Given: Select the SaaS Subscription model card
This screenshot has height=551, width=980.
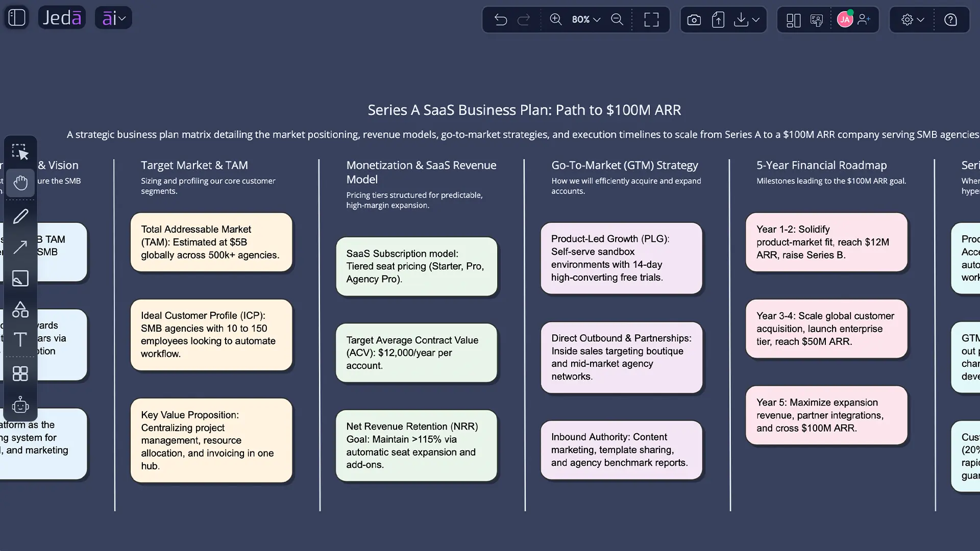Looking at the screenshot, I should click(x=416, y=266).
